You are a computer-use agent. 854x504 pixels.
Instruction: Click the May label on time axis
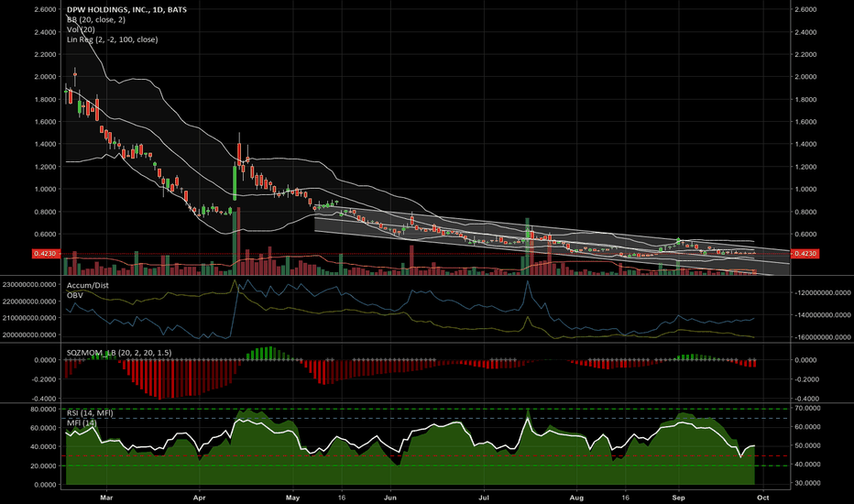[x=293, y=498]
